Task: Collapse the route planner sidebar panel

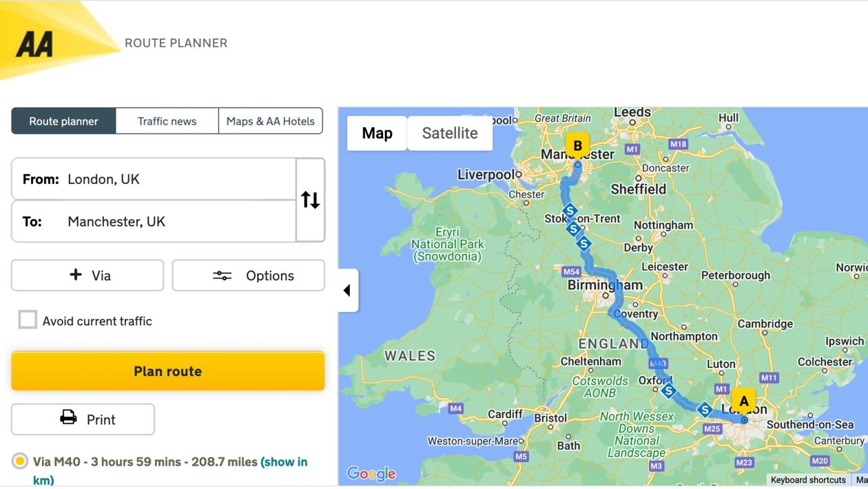Action: pos(348,291)
